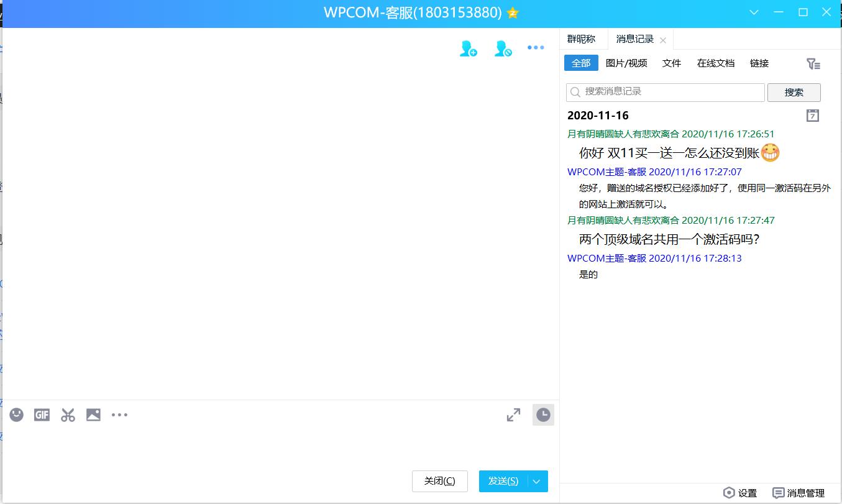Filter records by 文件
This screenshot has height=504, width=842.
pyautogui.click(x=672, y=63)
